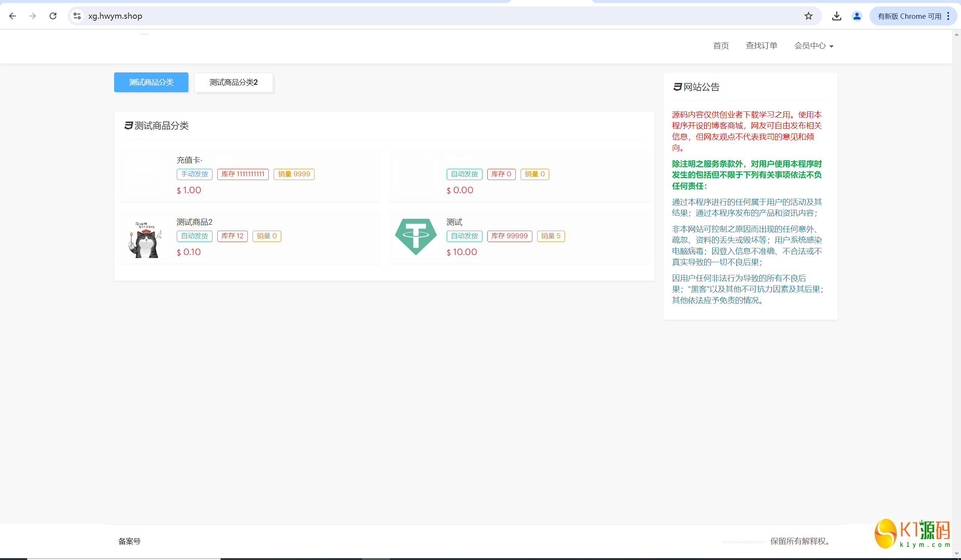Image resolution: width=961 pixels, height=560 pixels.
Task: Click the green Tether logo thumbnail
Action: click(x=416, y=237)
